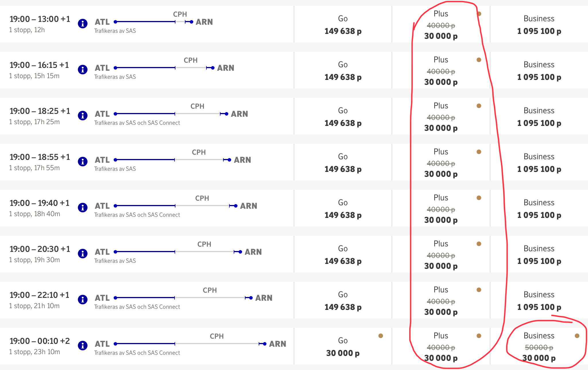This screenshot has height=370, width=588.
Task: Click the 19:00 – 18:55 +1 departure time
Action: (40, 157)
